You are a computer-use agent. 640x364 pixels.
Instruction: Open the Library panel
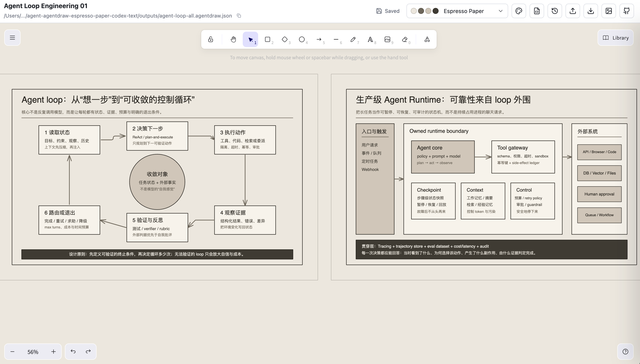[615, 38]
